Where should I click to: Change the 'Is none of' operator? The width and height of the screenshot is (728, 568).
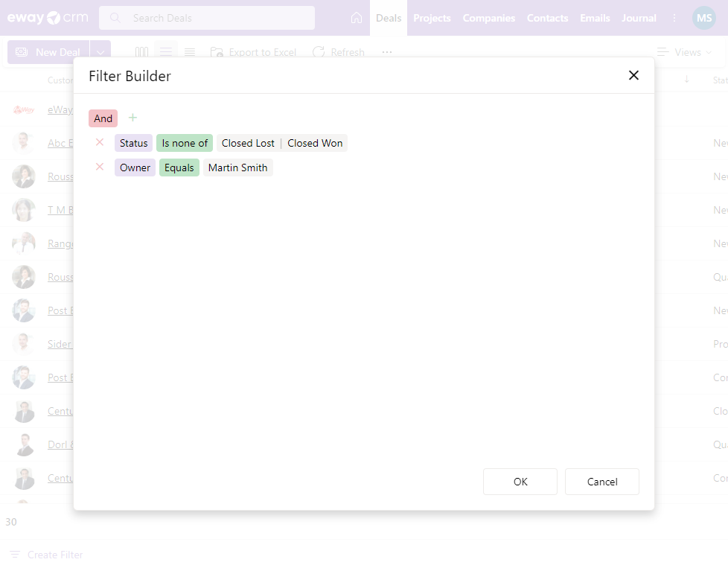(185, 143)
